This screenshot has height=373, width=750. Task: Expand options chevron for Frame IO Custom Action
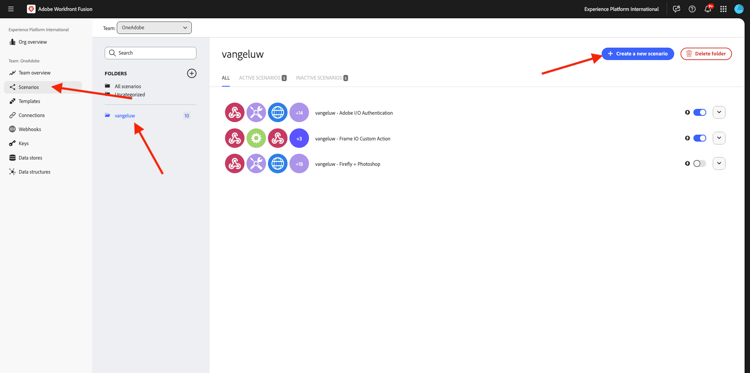coord(719,138)
